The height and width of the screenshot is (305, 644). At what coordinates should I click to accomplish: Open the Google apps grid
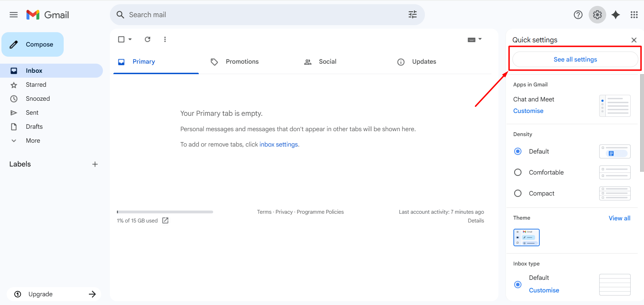[634, 15]
